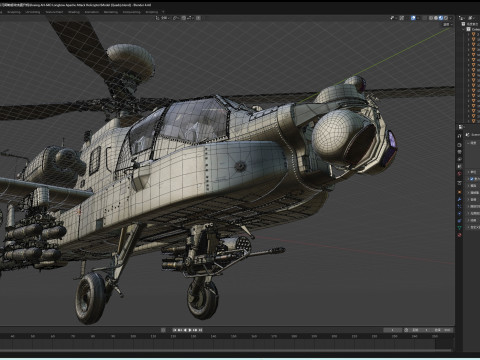Toggle snapping magnet in viewport header
This screenshot has width=480, height=360.
[x=184, y=18]
